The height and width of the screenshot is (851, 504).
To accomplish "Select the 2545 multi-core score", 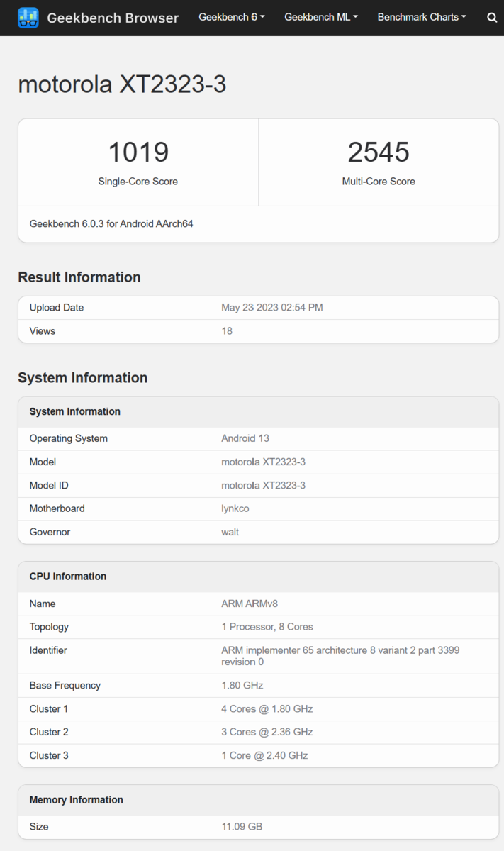I will pos(379,152).
